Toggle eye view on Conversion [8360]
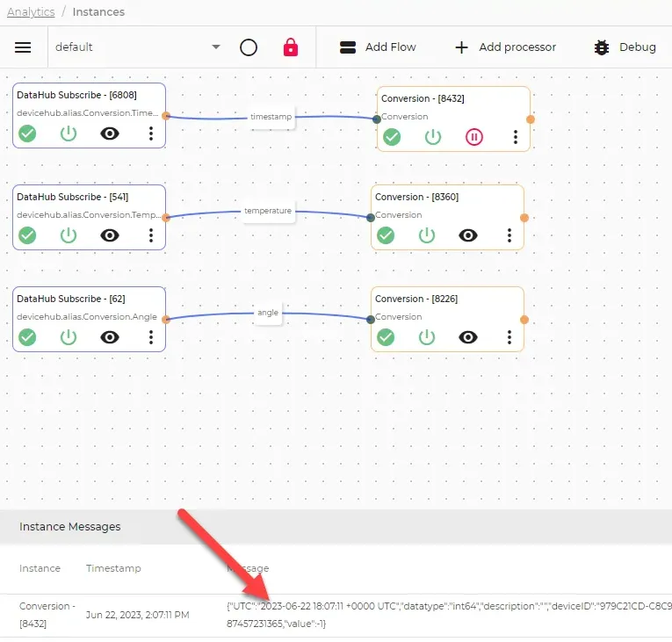The image size is (672, 642). click(x=468, y=235)
